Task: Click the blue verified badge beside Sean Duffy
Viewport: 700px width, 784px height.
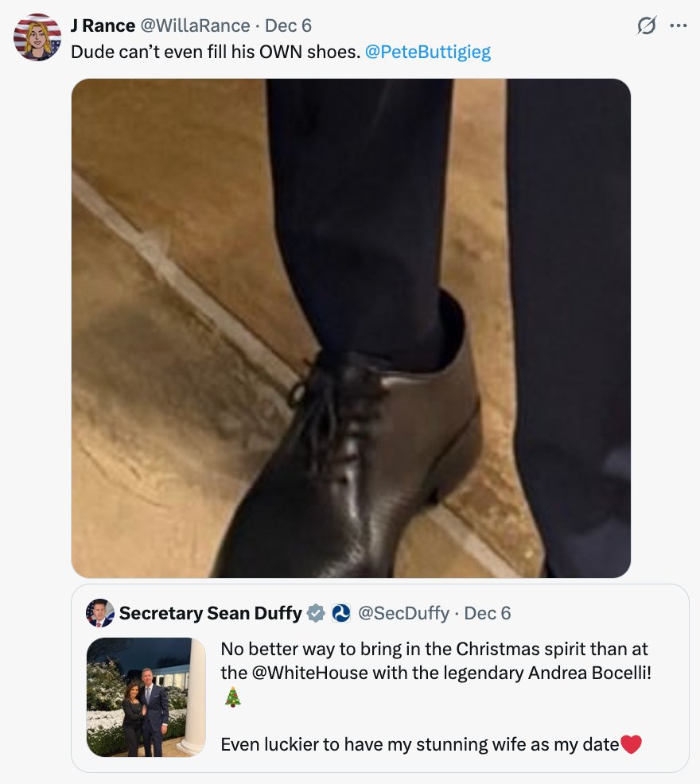Action: (314, 613)
